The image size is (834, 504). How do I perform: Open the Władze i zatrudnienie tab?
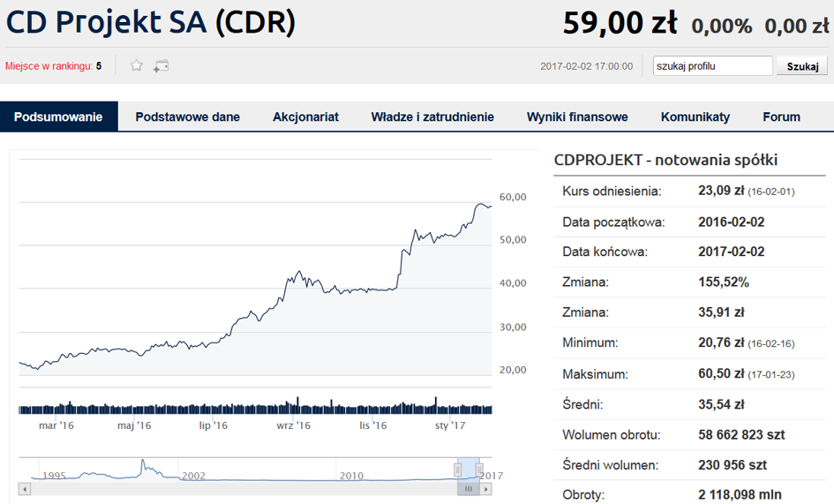click(x=432, y=117)
